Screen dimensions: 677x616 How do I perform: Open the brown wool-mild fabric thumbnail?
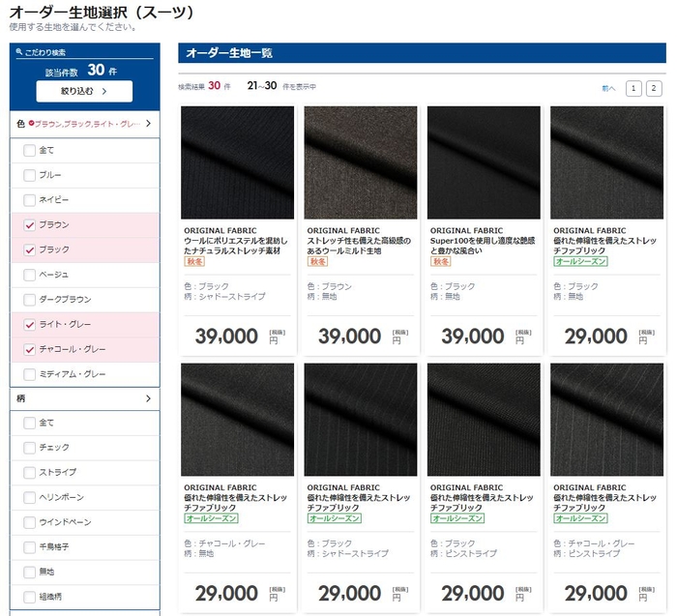point(360,161)
